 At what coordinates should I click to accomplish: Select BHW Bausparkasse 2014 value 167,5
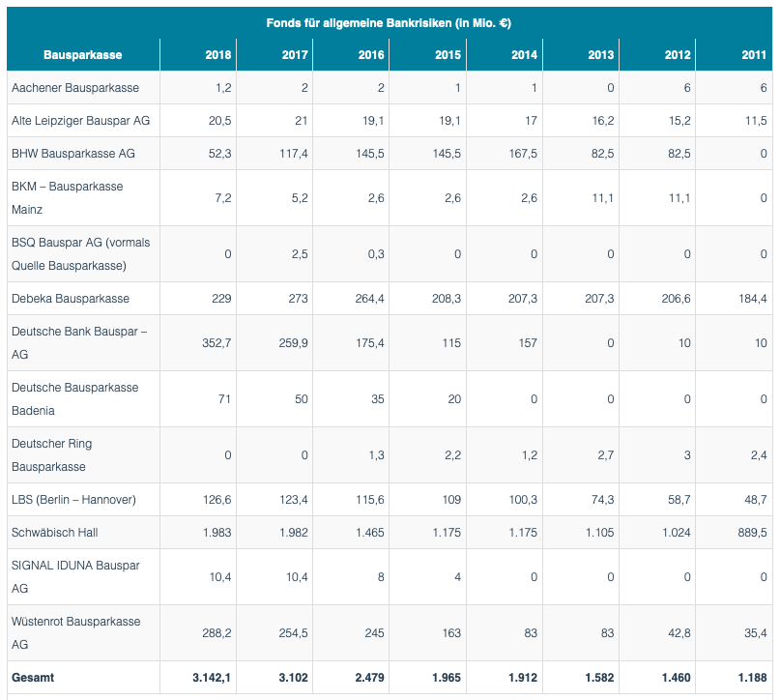coord(523,153)
